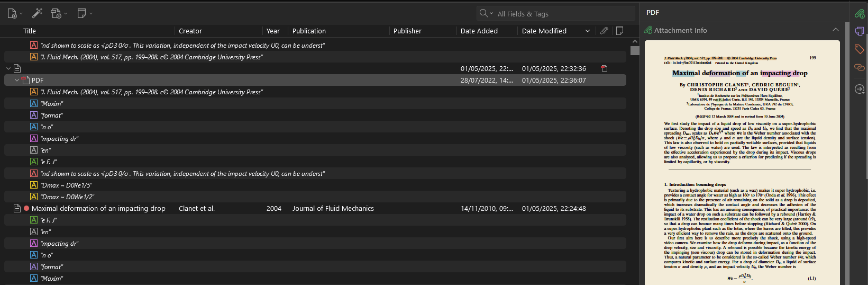Click the document icon of the untitled item row

click(x=17, y=68)
